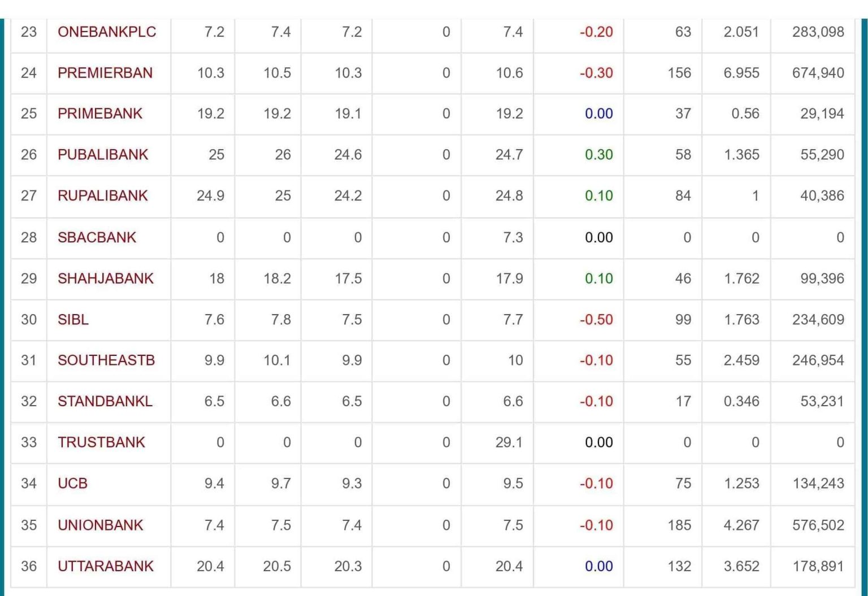Click row number 28 cell
The width and height of the screenshot is (868, 596).
pos(29,237)
